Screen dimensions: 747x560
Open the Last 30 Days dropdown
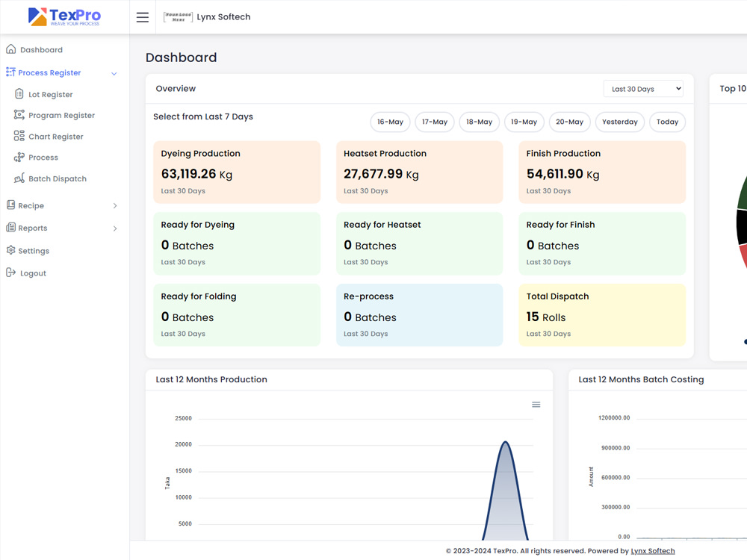(x=643, y=89)
